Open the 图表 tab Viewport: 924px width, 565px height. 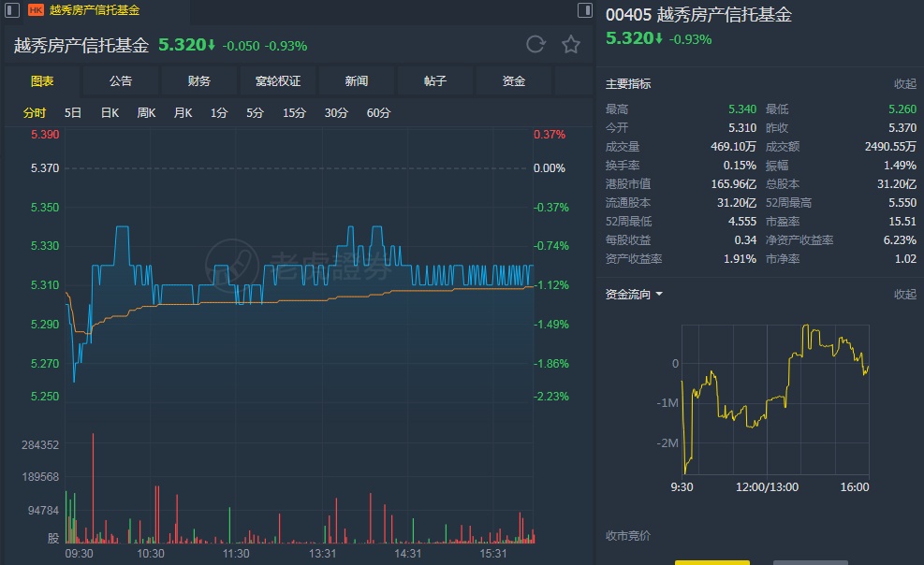pos(42,81)
